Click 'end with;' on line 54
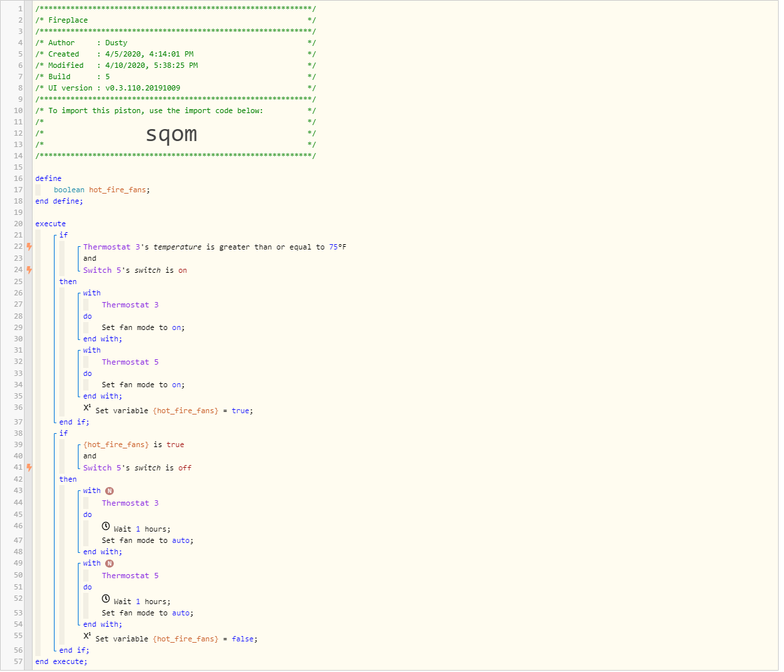The image size is (784, 672). point(102,625)
